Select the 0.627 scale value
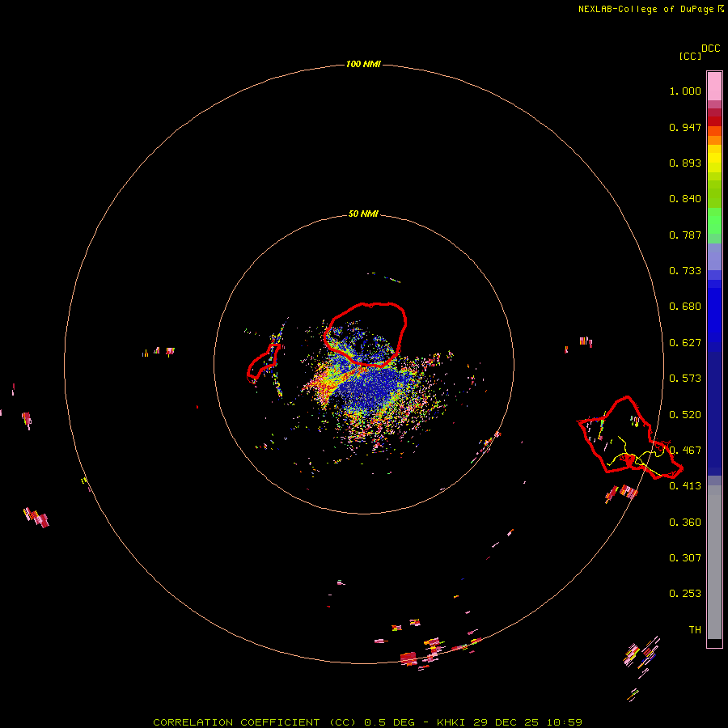The image size is (728, 728). coord(685,343)
